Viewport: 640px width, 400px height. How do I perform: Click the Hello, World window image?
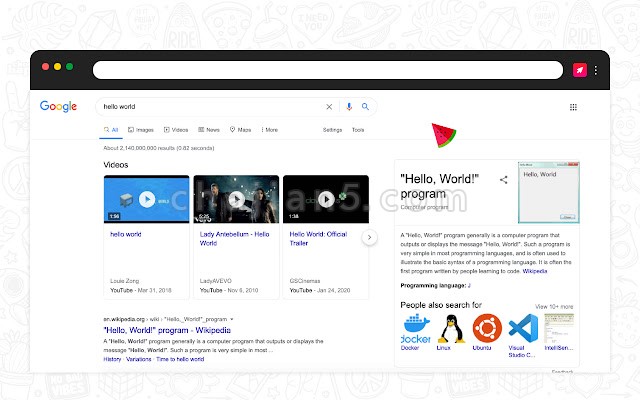pyautogui.click(x=549, y=192)
